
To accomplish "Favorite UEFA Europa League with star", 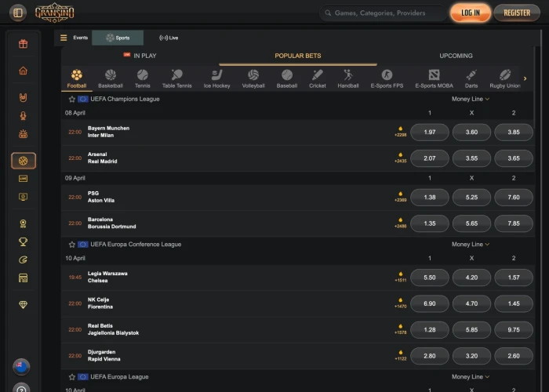I will click(72, 377).
